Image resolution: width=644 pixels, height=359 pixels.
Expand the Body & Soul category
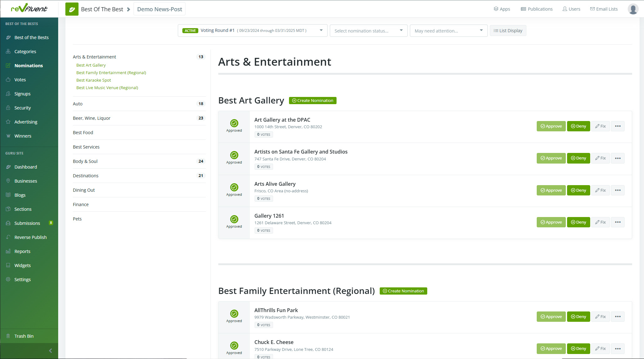pos(85,161)
